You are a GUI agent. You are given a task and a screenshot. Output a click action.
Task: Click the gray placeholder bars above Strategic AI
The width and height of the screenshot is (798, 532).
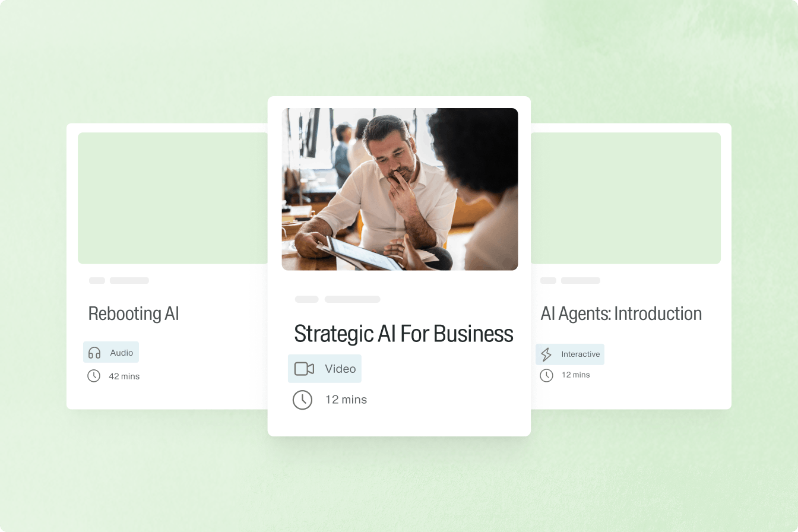[x=338, y=299]
